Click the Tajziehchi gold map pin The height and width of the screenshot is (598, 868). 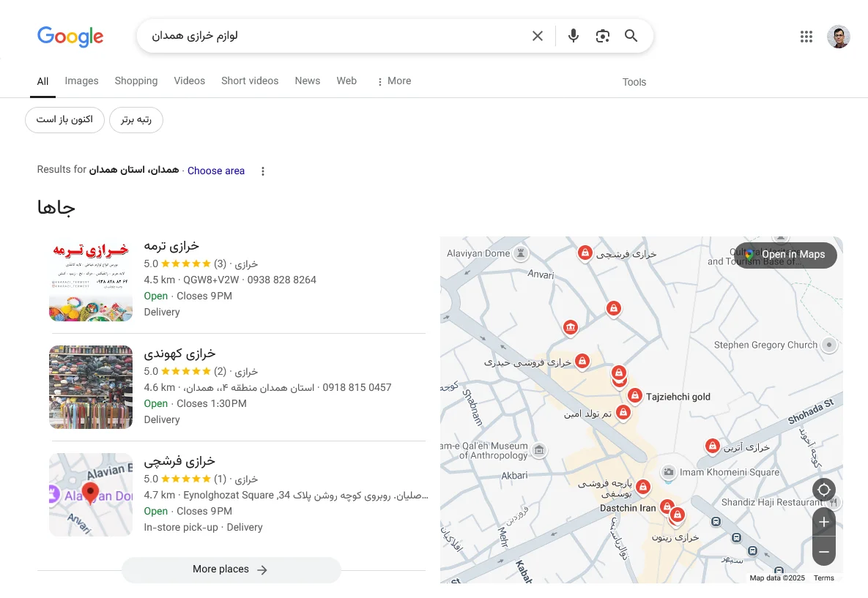(635, 395)
